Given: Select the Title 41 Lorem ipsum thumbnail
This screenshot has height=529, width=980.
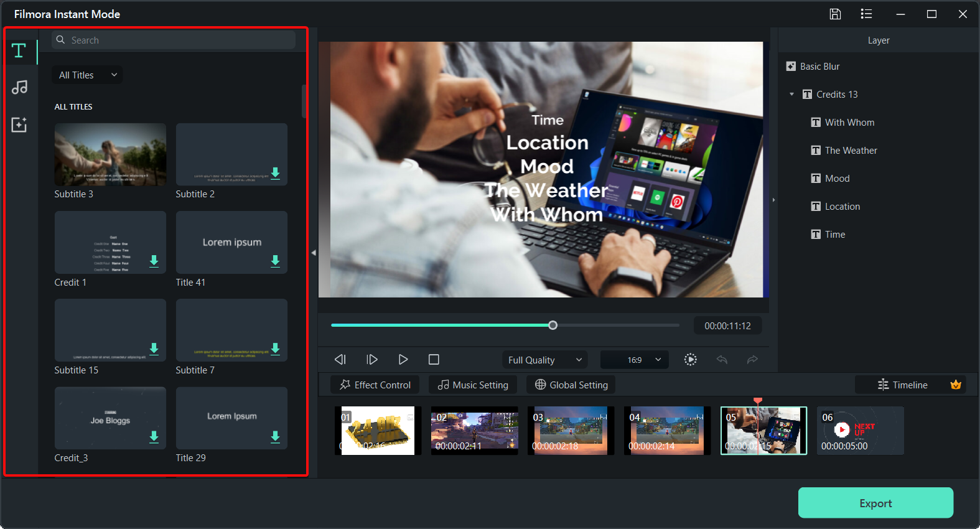Looking at the screenshot, I should (x=231, y=242).
